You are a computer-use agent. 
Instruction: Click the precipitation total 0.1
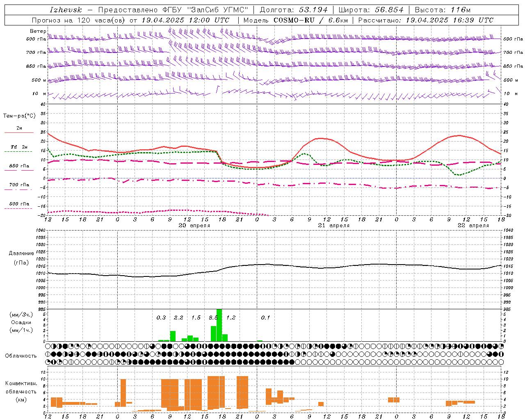(x=266, y=317)
